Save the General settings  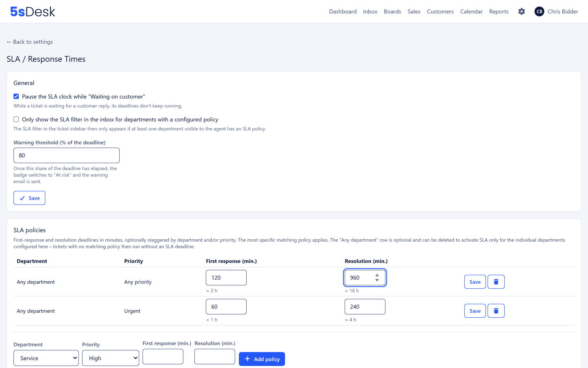tap(29, 198)
